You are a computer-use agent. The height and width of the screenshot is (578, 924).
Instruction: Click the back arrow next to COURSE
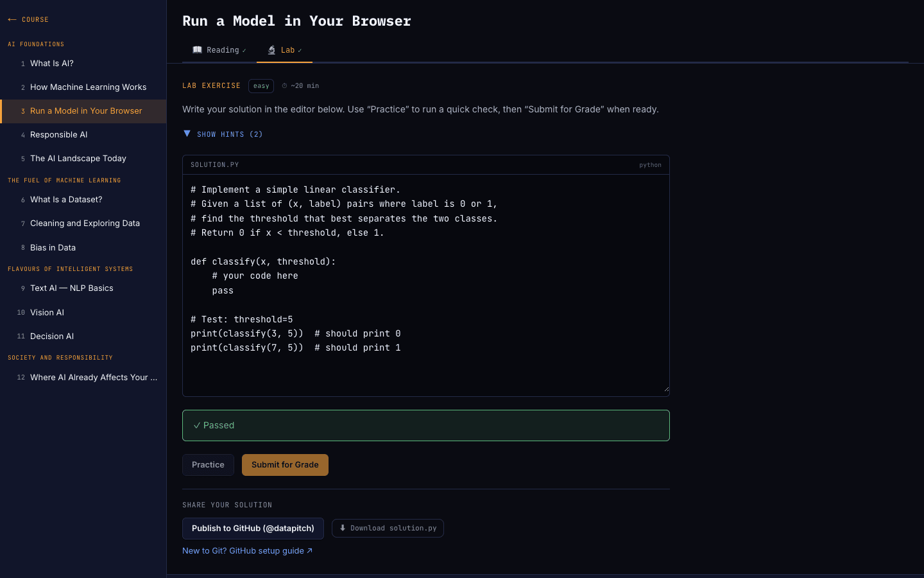[x=12, y=20]
